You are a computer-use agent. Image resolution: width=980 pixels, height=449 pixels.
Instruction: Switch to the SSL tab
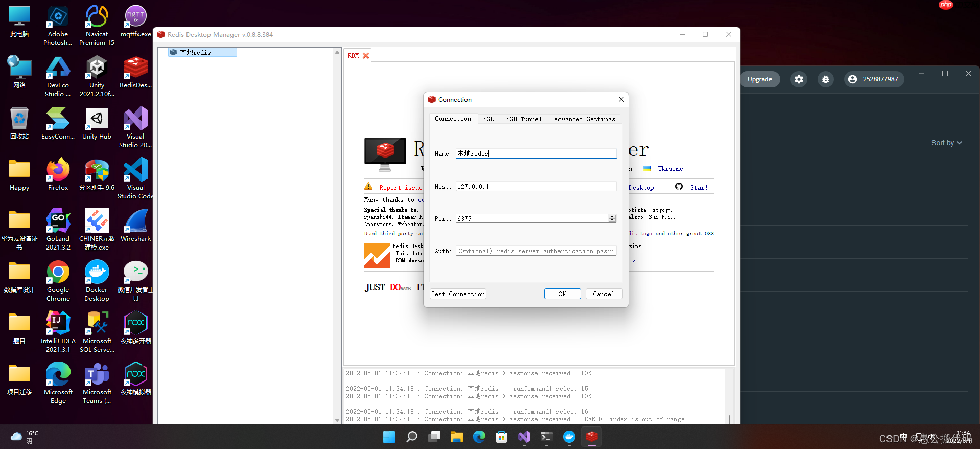click(x=488, y=119)
